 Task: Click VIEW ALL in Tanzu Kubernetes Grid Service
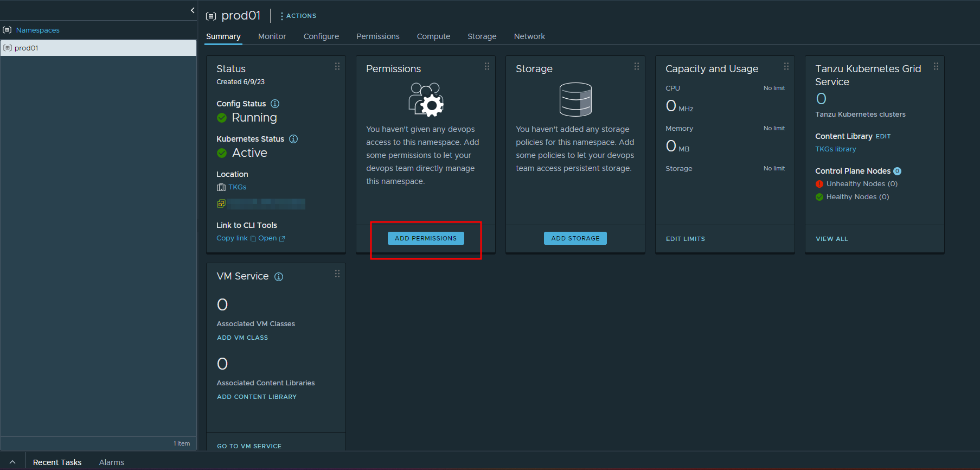pos(832,239)
